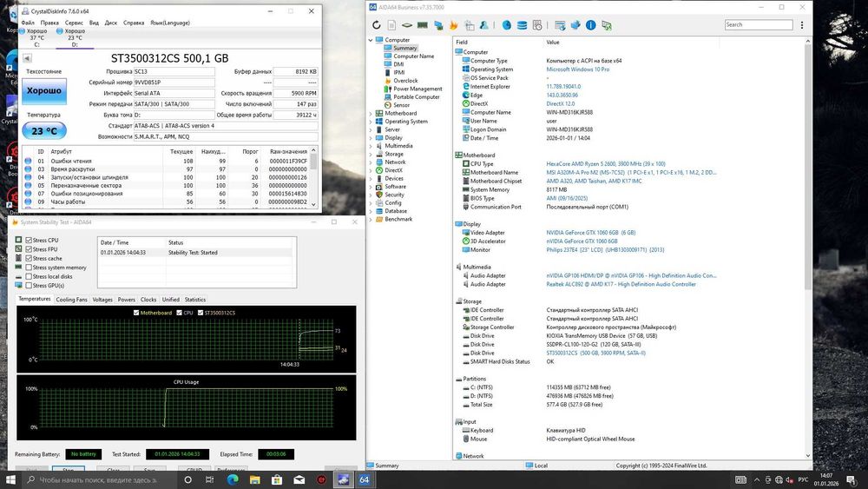Click the Refresh icon in AIDA64 toolbar

377,25
